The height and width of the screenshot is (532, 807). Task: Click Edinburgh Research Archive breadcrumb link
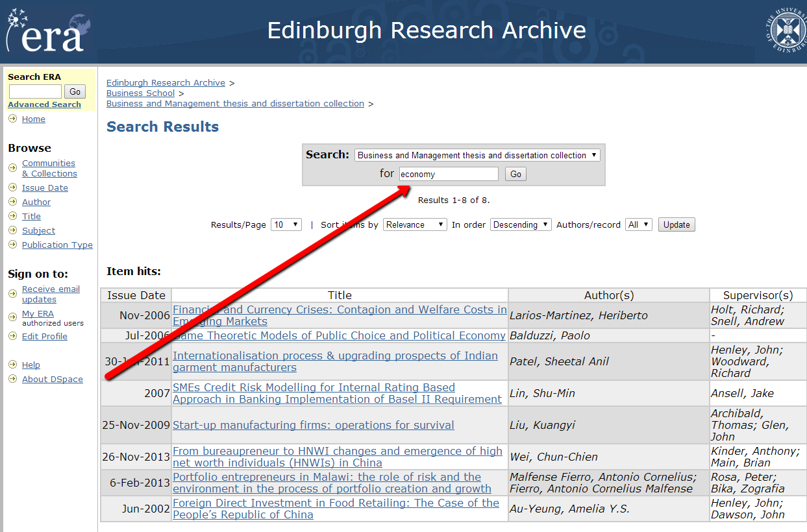tap(166, 82)
